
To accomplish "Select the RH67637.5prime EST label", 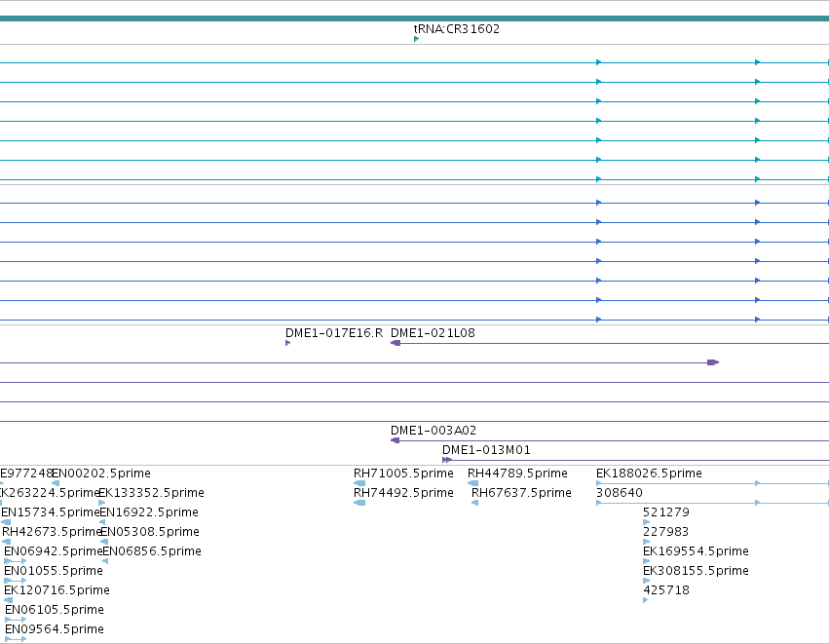I will click(x=521, y=492).
